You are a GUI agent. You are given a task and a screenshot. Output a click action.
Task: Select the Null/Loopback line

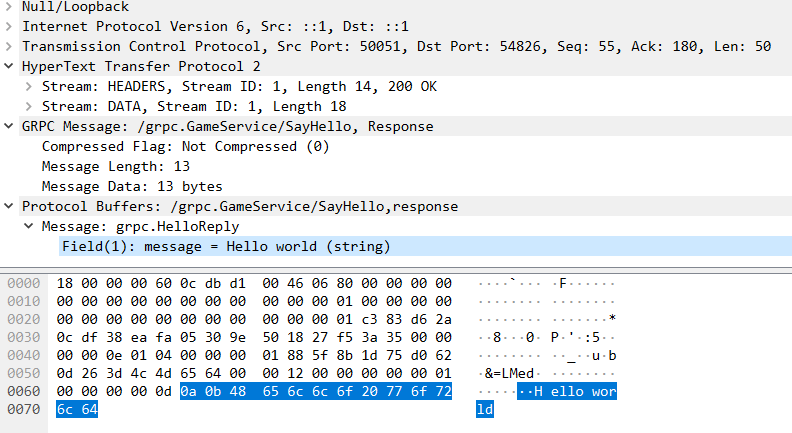point(75,7)
